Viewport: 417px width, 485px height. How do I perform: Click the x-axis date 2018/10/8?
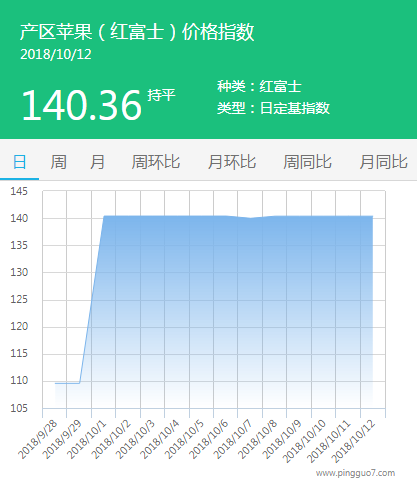tap(258, 440)
